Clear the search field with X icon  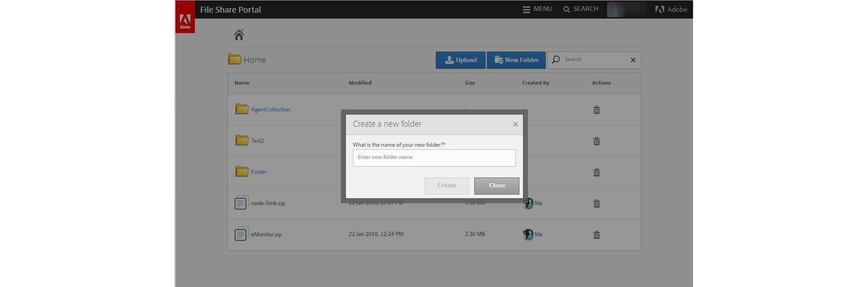(x=633, y=60)
